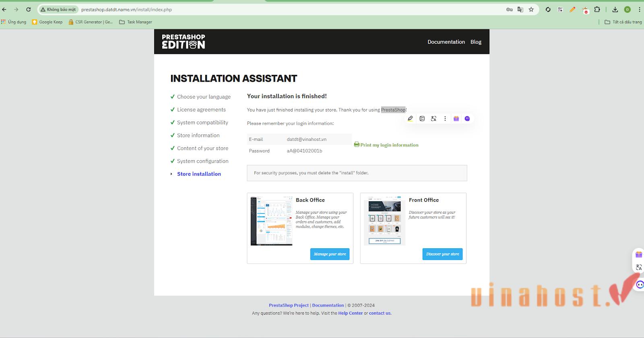Click the translate icon in selection popup
The height and width of the screenshot is (338, 644).
(x=433, y=118)
